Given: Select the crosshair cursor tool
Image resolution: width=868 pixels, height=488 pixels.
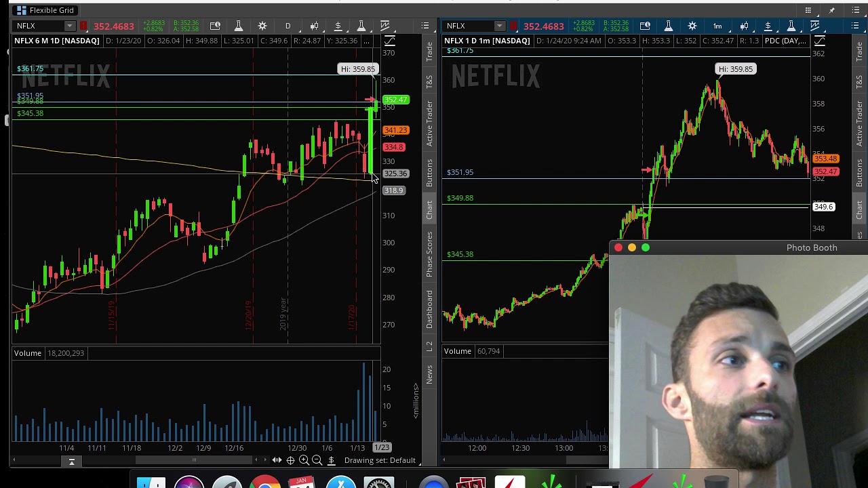Looking at the screenshot, I should click(x=290, y=460).
